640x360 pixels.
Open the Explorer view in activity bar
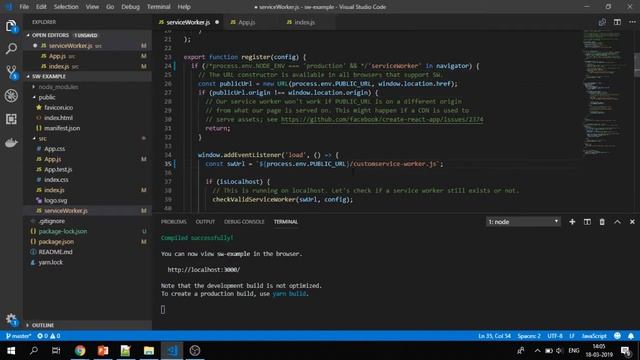pyautogui.click(x=11, y=26)
